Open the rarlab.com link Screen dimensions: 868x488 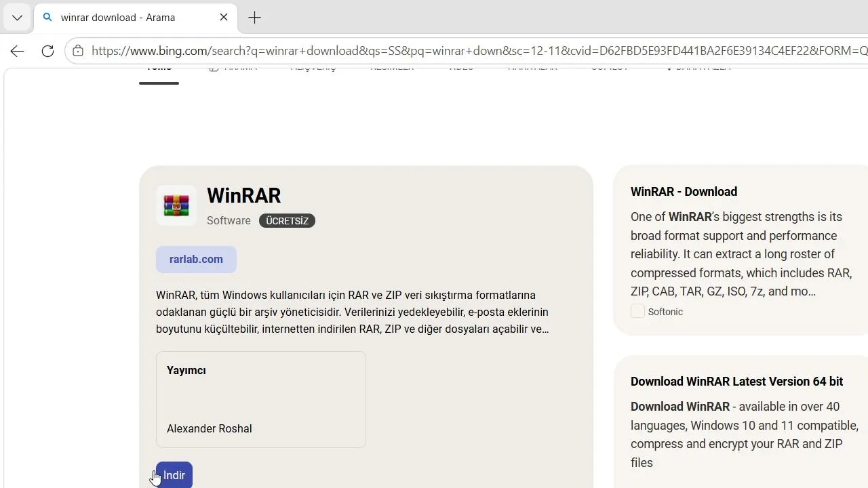(x=196, y=260)
